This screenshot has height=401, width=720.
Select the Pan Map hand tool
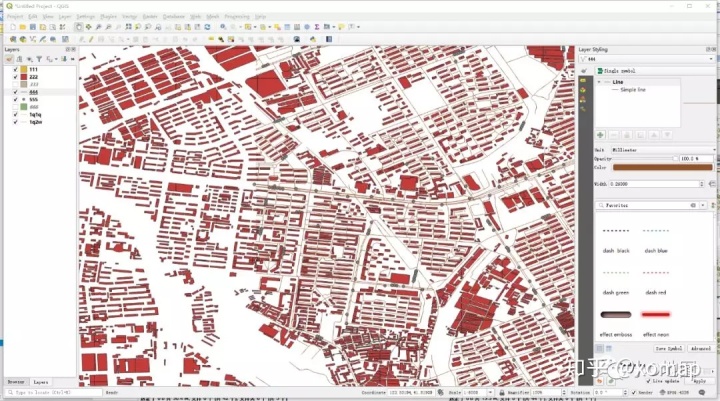click(79, 27)
